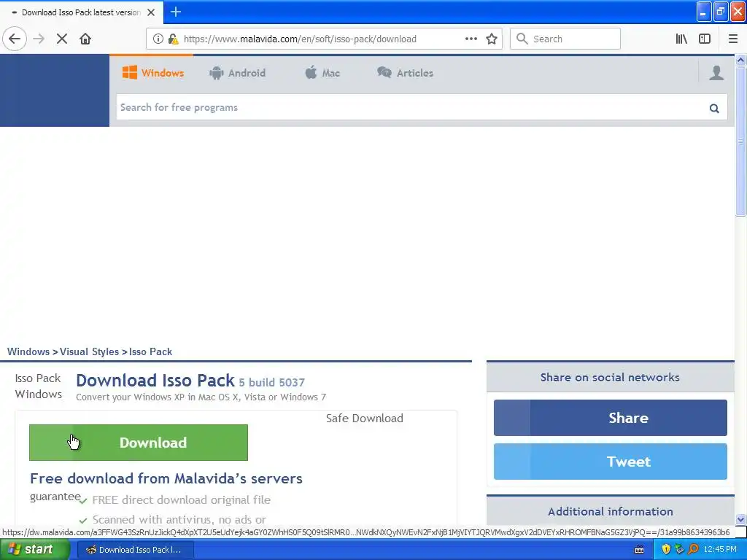Click the Share on social networks header

pos(611,377)
